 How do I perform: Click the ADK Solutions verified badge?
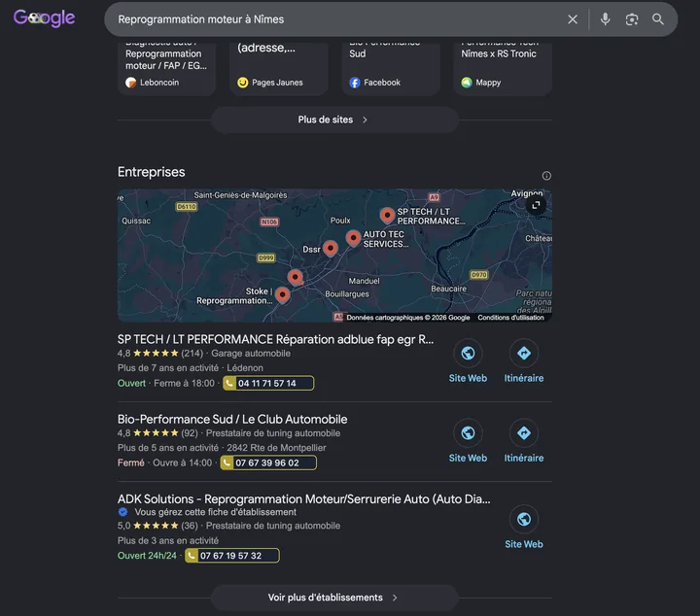(x=122, y=512)
